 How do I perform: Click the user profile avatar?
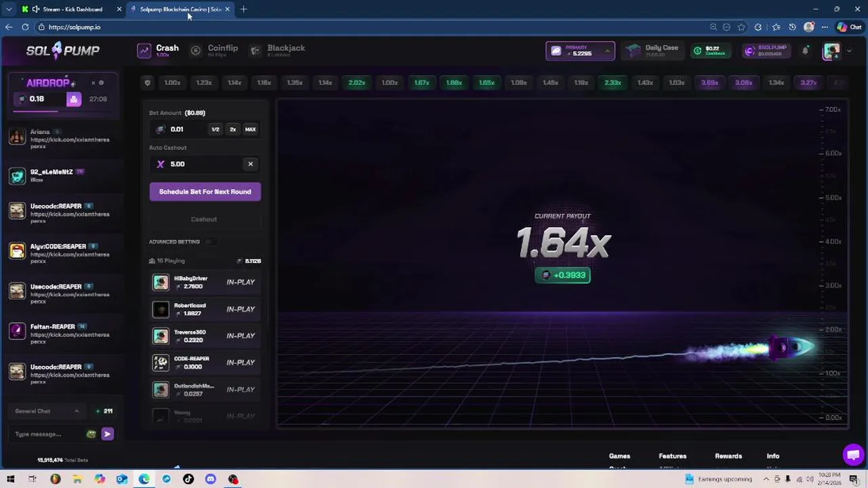pyautogui.click(x=831, y=51)
